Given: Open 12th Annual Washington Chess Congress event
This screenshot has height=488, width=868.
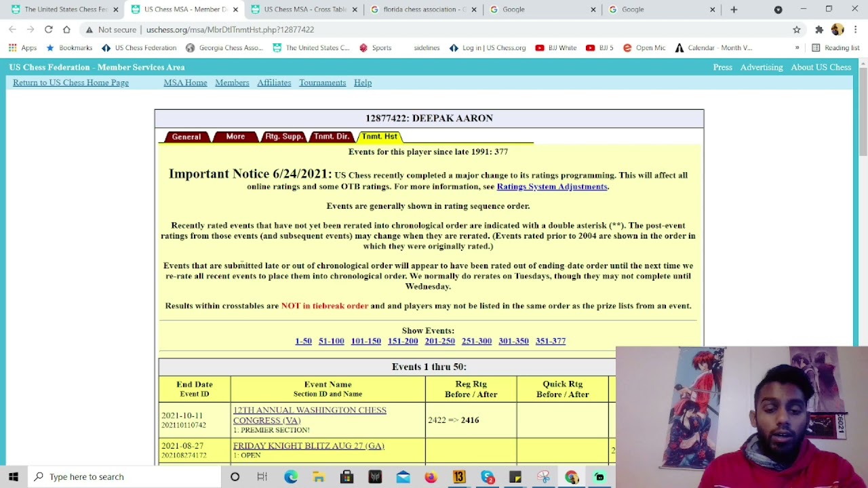Looking at the screenshot, I should pyautogui.click(x=310, y=415).
